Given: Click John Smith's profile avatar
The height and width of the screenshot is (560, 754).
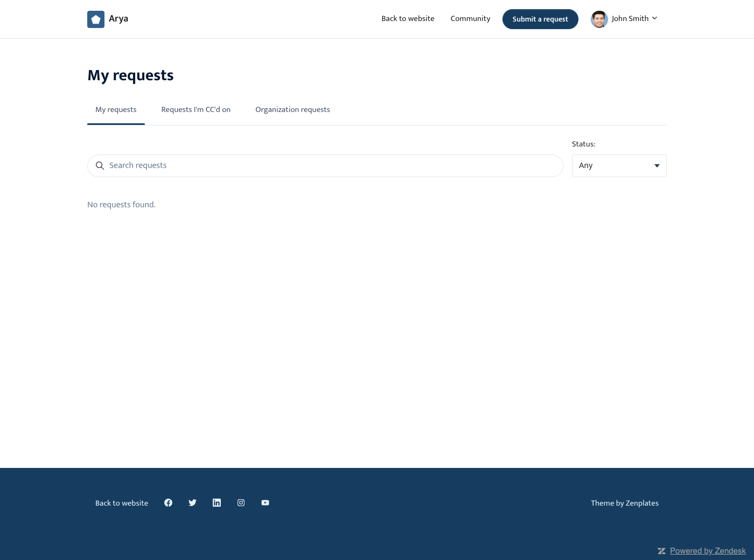Looking at the screenshot, I should pos(599,19).
